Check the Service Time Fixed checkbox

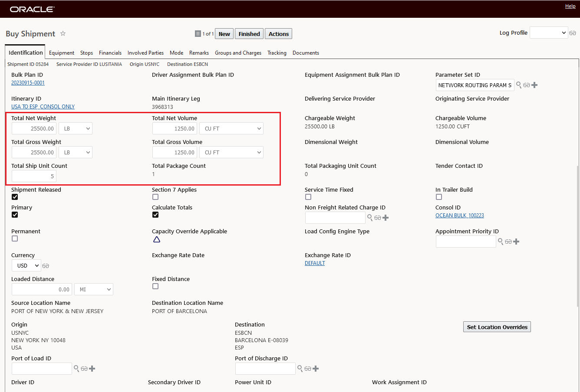pyautogui.click(x=308, y=197)
